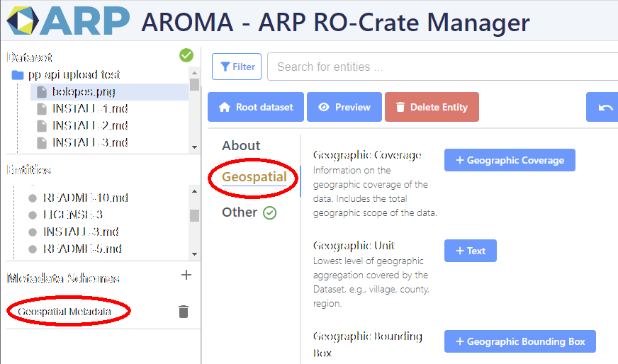
Task: Click the Preview button
Action: [x=344, y=107]
